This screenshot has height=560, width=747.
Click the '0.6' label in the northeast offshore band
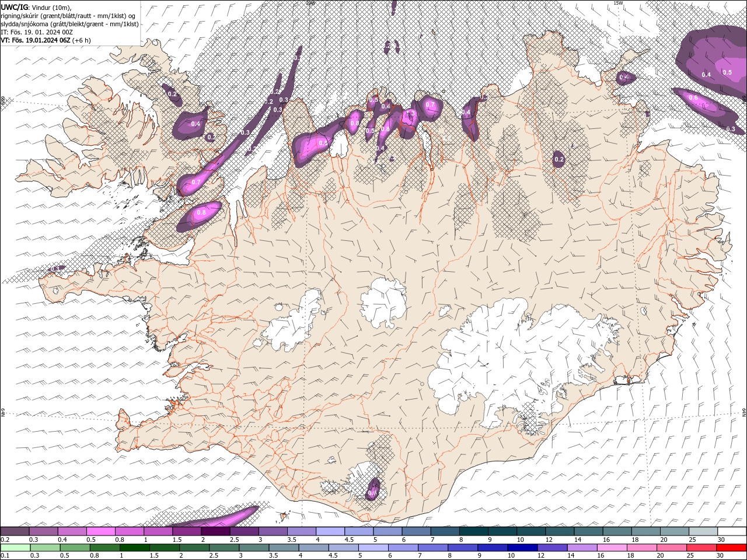pyautogui.click(x=693, y=98)
